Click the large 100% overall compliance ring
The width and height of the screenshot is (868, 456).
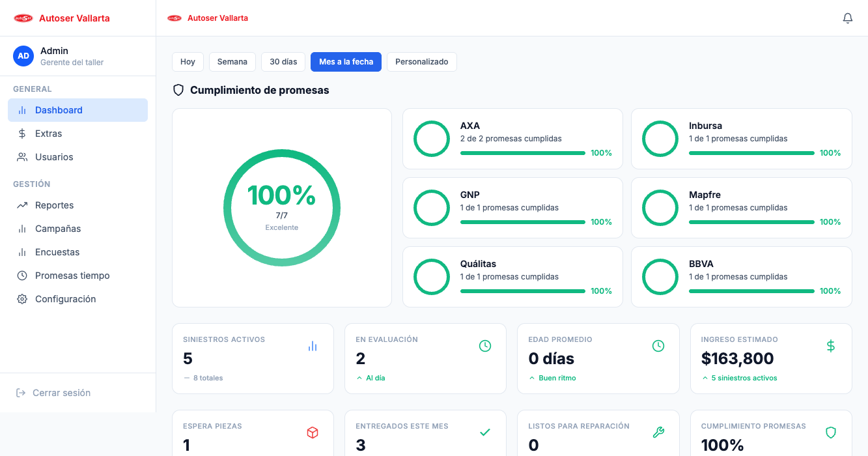click(x=281, y=208)
